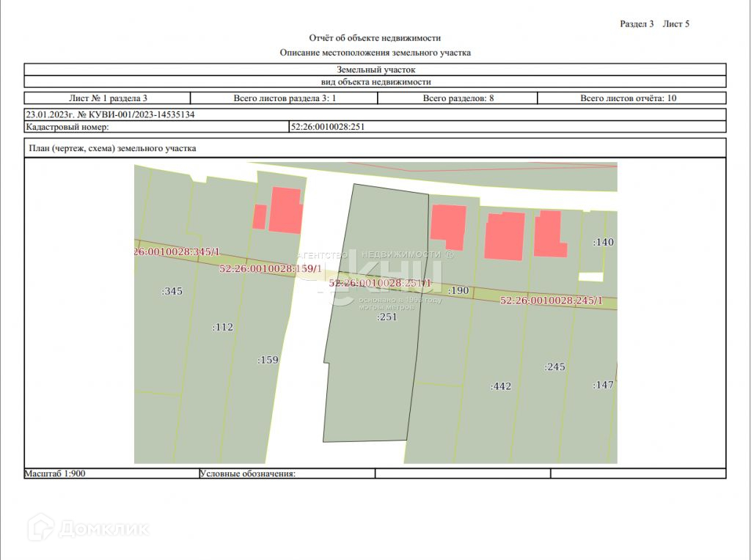Click small red outbuilding beside large building in parcel 159
This screenshot has width=751, height=560.
point(259,217)
